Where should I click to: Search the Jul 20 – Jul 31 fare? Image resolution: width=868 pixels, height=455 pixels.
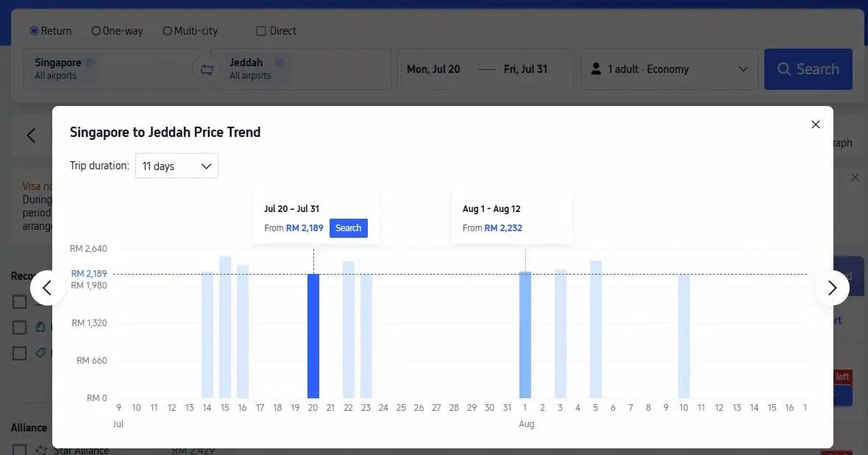coord(348,228)
